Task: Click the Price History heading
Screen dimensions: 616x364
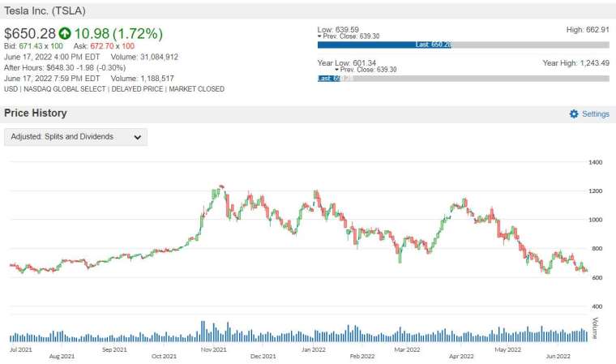Action: (x=36, y=113)
